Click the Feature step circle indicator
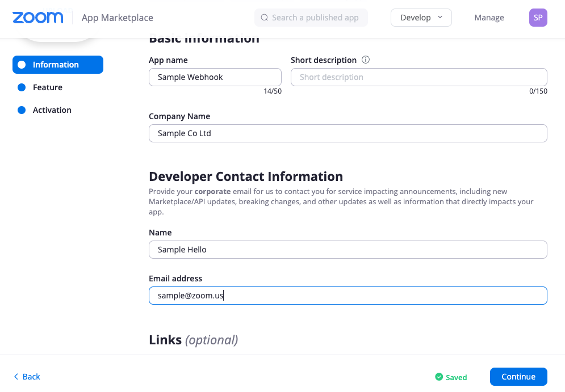565x392 pixels. pos(21,87)
